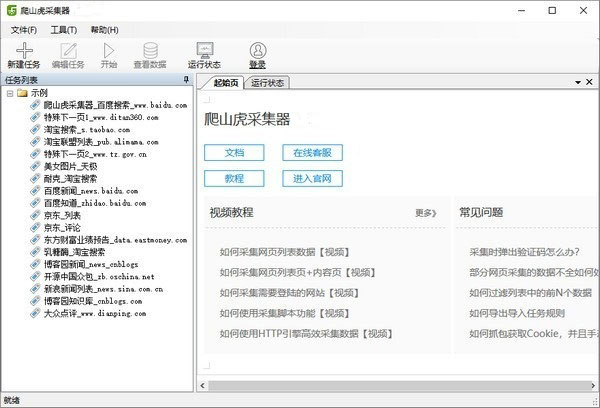Open 如何采集网页列表页+内容页【视频】 link
The height and width of the screenshot is (408, 600).
[298, 273]
